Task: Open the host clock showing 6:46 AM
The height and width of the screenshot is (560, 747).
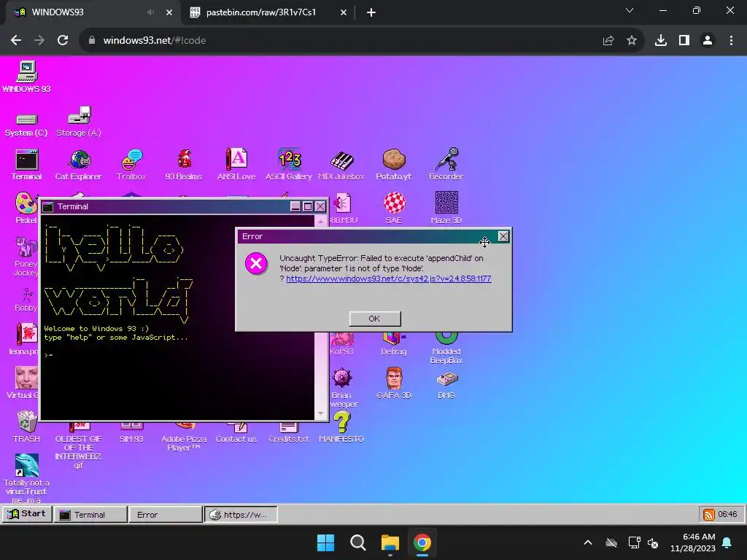Action: point(693,542)
